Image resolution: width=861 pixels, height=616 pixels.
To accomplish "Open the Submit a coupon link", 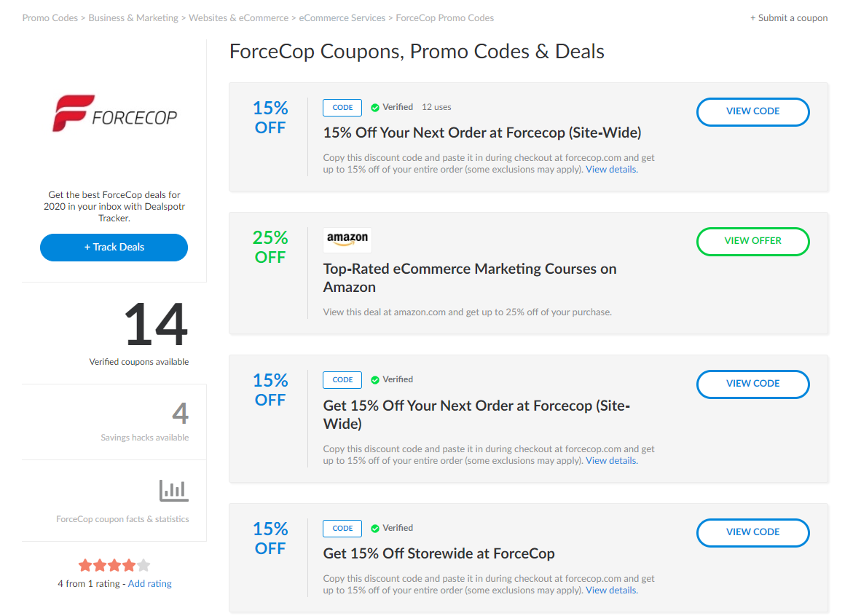I will point(789,18).
